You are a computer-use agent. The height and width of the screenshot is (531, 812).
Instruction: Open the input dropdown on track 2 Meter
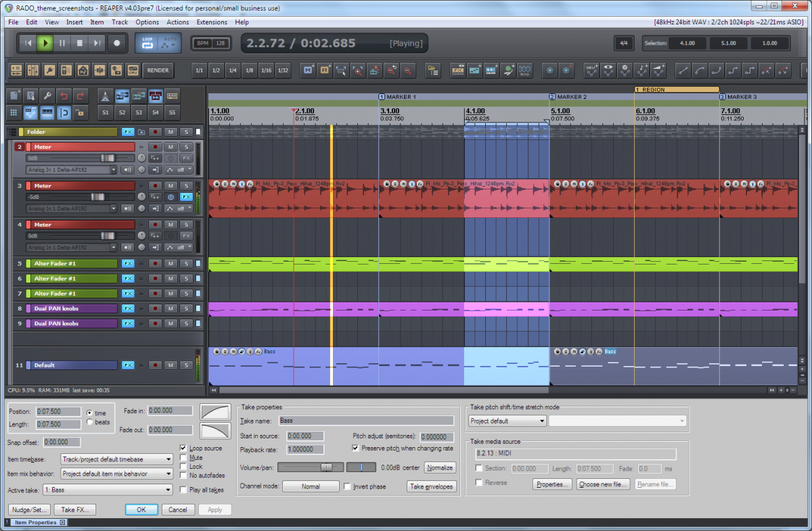[x=72, y=170]
